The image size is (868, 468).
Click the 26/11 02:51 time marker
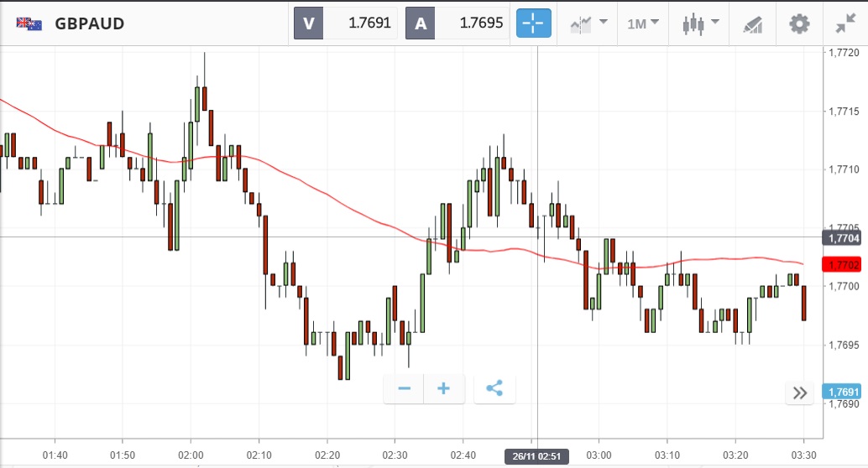tap(536, 457)
